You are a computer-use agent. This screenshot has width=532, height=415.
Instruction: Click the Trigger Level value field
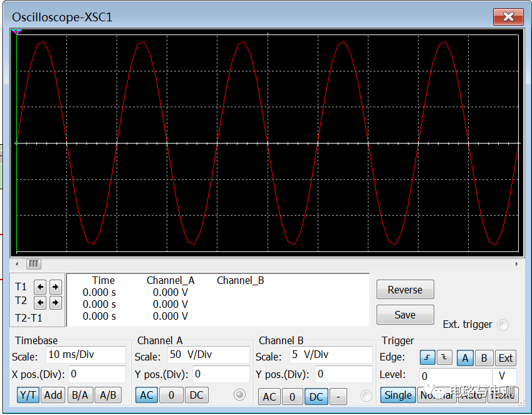tap(456, 376)
